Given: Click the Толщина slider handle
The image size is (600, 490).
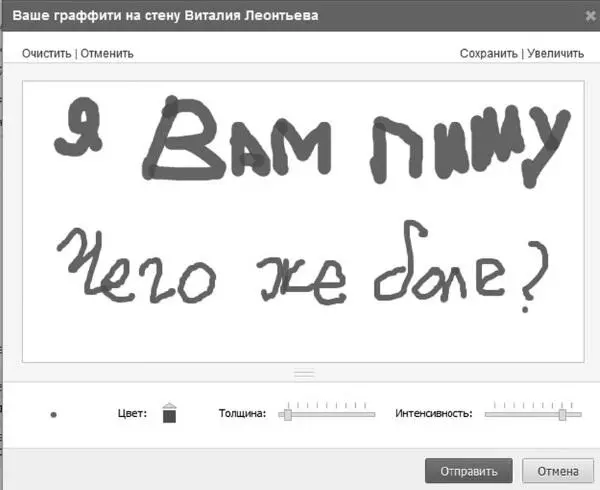Looking at the screenshot, I should click(288, 413).
